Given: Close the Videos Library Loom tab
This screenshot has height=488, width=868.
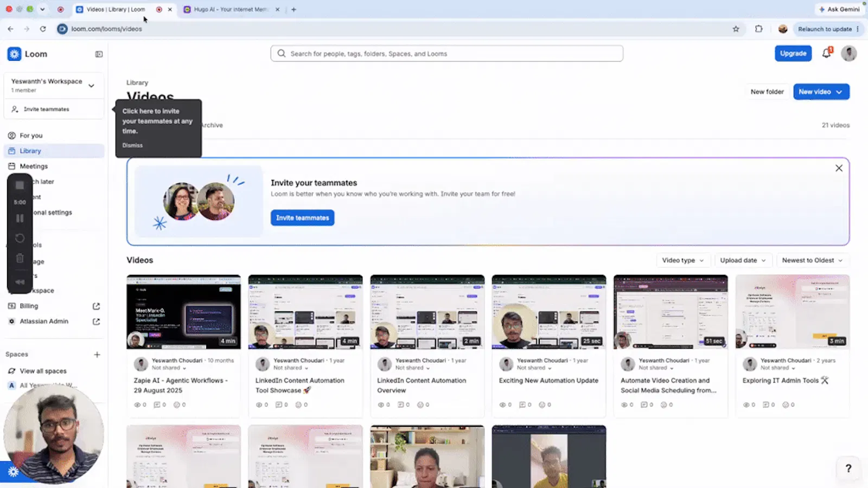Looking at the screenshot, I should point(170,9).
